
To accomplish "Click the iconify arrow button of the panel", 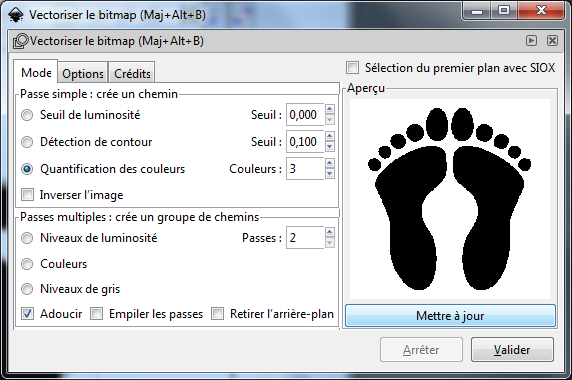I will (532, 40).
